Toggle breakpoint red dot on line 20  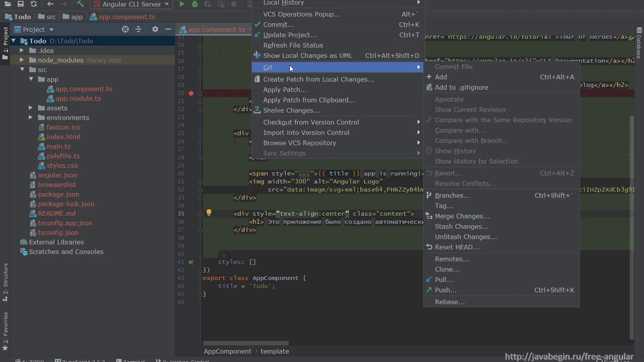point(191,93)
